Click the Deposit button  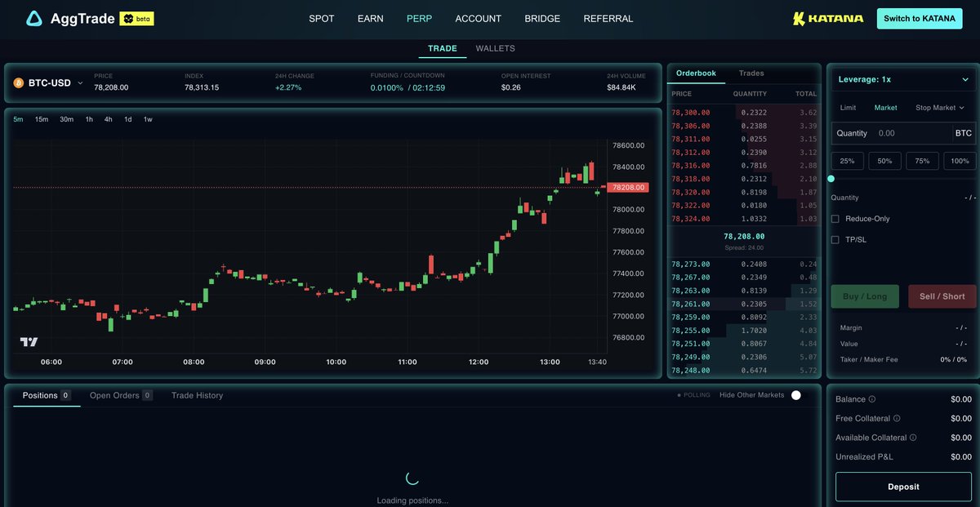[x=903, y=487]
